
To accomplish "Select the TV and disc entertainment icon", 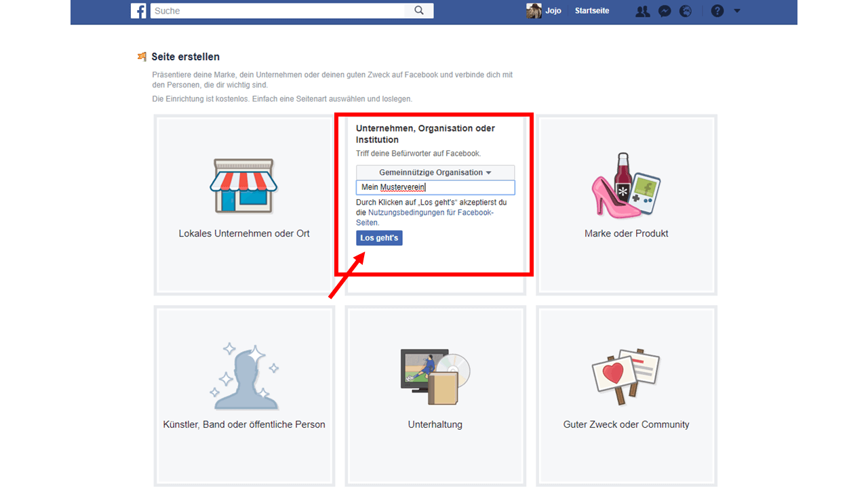I will tap(435, 378).
